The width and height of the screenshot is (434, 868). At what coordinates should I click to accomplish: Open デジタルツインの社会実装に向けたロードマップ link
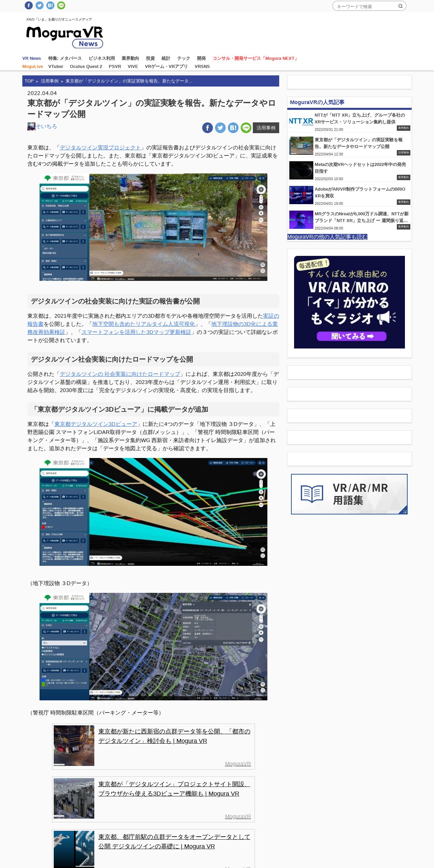(x=120, y=374)
